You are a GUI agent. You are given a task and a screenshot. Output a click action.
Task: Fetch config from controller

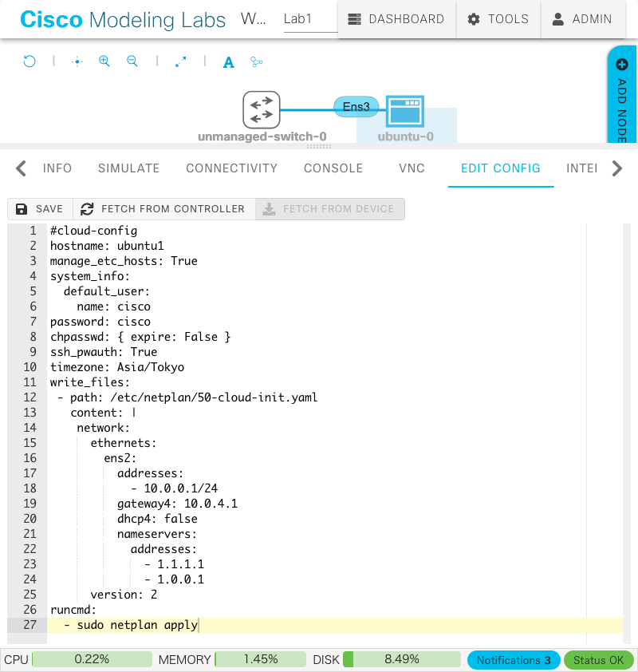pyautogui.click(x=163, y=209)
